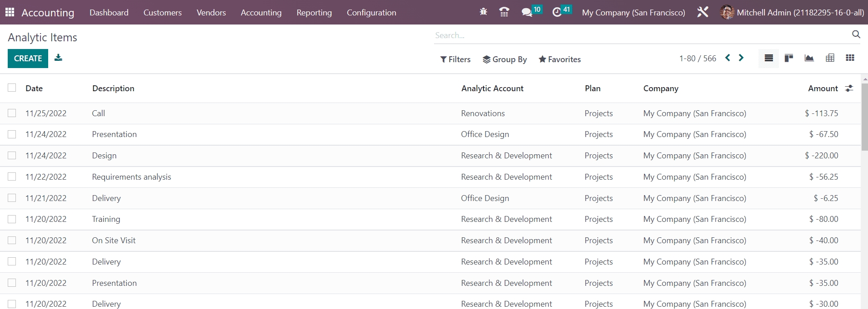868x309 pixels.
Task: Open the Favorites dropdown
Action: [559, 59]
